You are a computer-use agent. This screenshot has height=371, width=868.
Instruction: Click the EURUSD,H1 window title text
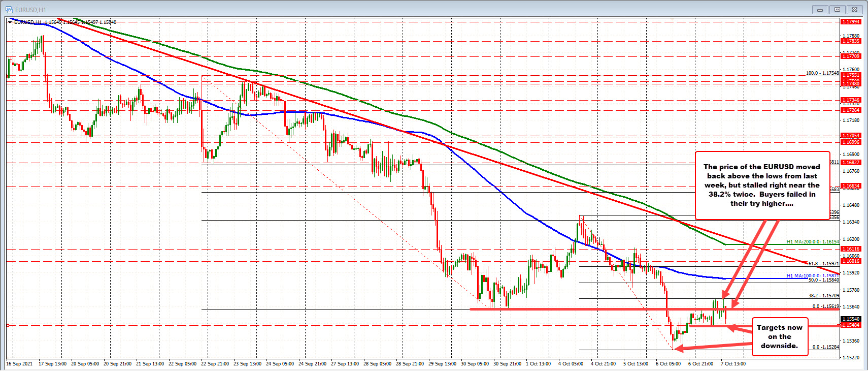[30, 10]
